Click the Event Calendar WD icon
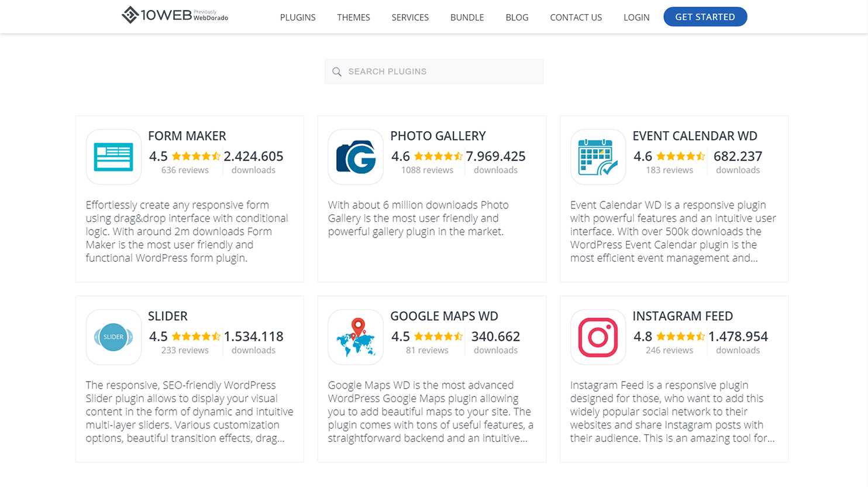This screenshot has height=487, width=868. click(x=598, y=157)
